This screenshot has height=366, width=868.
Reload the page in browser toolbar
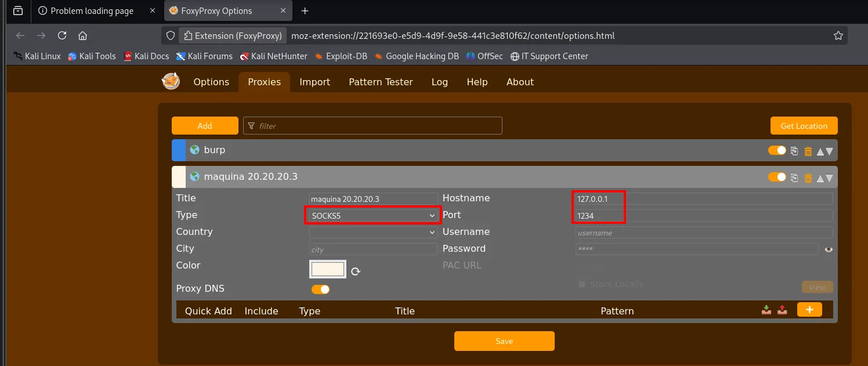(62, 35)
